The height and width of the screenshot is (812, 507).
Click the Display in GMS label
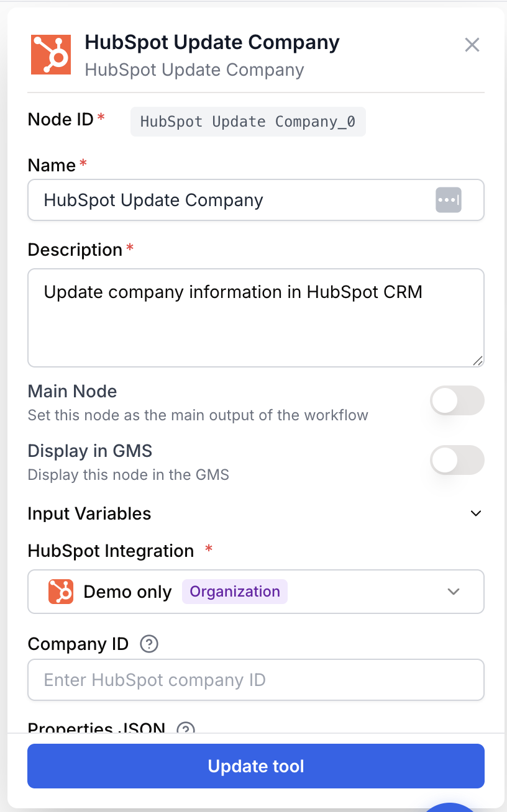point(90,451)
